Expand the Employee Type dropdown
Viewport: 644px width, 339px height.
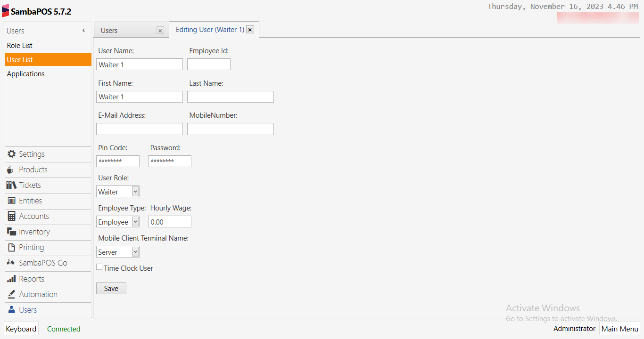(134, 221)
